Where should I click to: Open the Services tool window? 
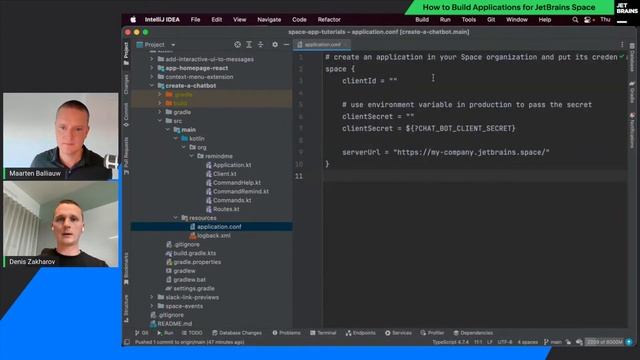[x=398, y=333]
